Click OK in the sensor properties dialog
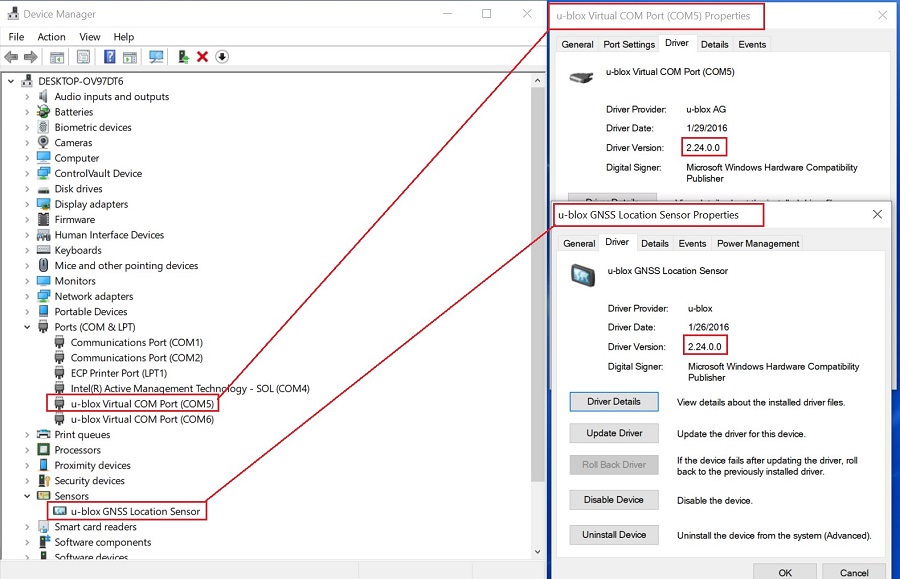Screen dimensions: 900x579 click(785, 572)
